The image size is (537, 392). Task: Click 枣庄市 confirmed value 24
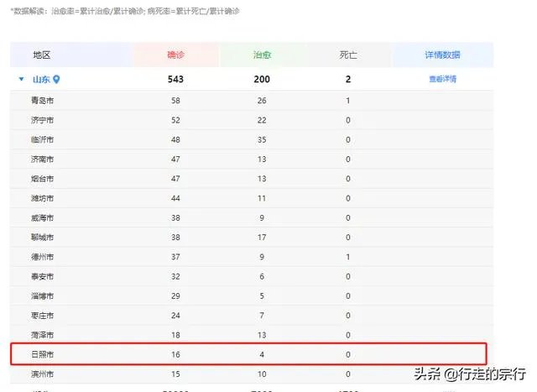[175, 316]
